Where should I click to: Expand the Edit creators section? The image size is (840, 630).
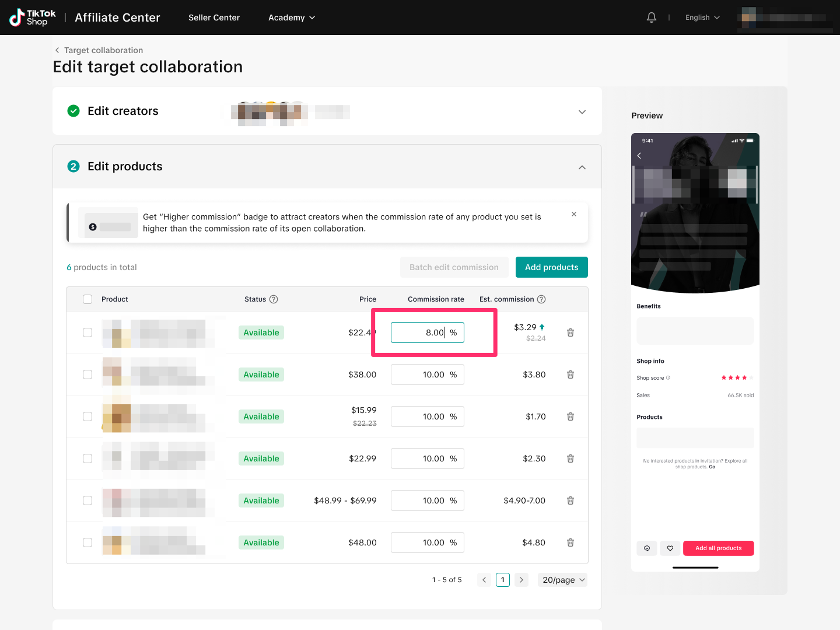coord(582,112)
